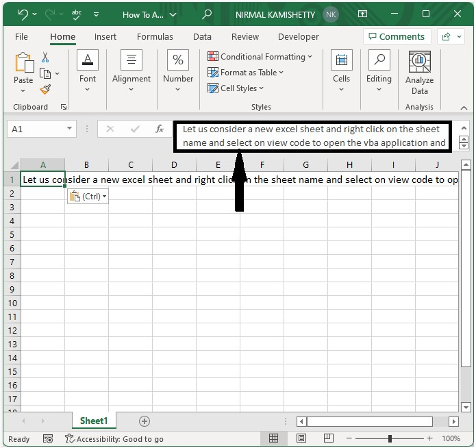Click the Macro recording status icon
The height and width of the screenshot is (448, 476).
point(48,438)
